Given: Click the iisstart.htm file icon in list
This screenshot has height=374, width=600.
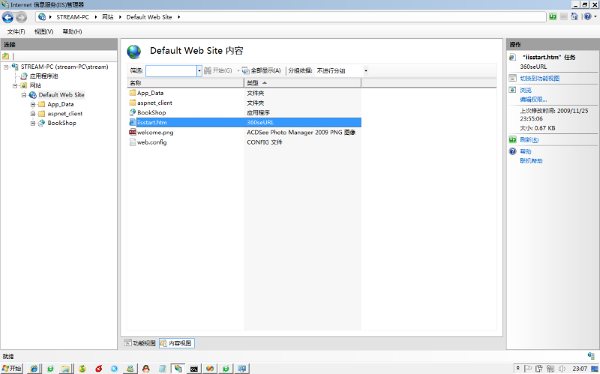Looking at the screenshot, I should tap(132, 122).
